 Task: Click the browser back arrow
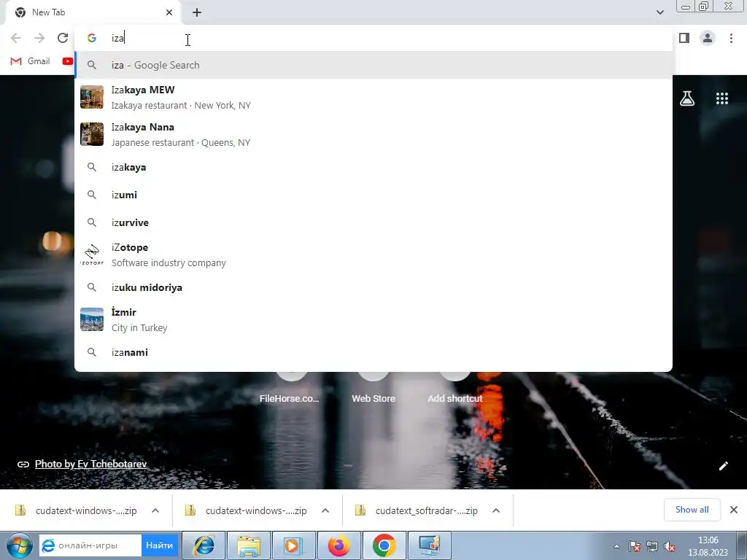click(16, 38)
